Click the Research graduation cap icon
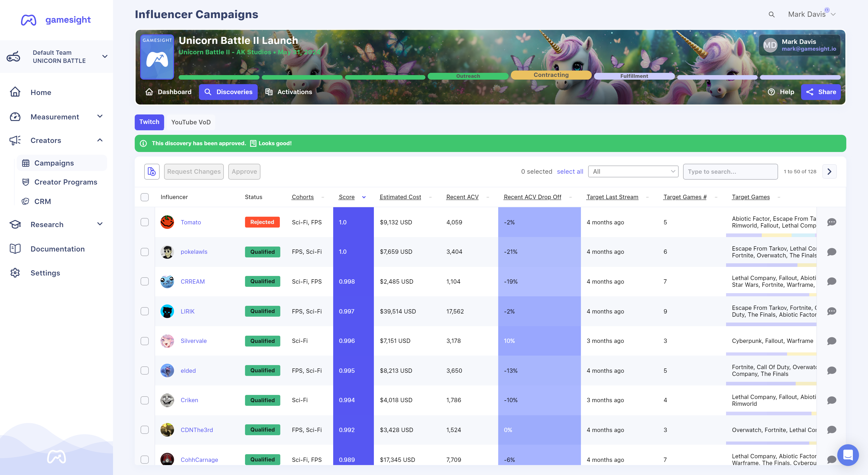This screenshot has height=475, width=868. pos(15,224)
